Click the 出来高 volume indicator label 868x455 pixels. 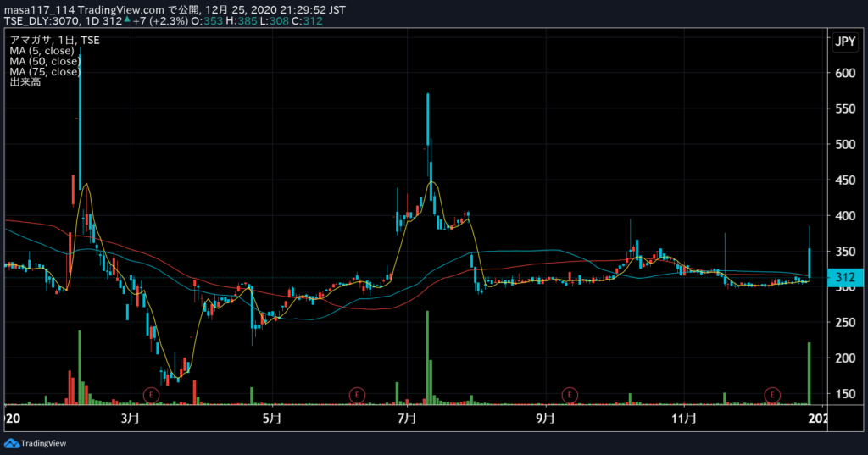coord(25,82)
